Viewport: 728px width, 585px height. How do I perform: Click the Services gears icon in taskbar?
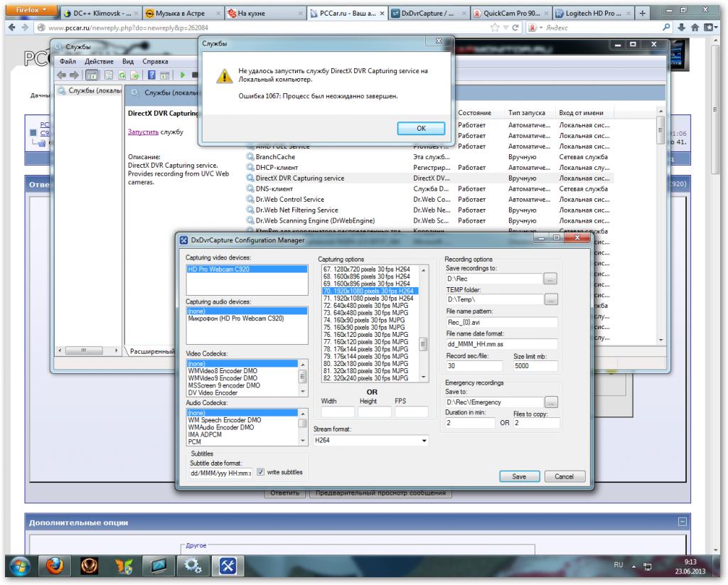(193, 567)
